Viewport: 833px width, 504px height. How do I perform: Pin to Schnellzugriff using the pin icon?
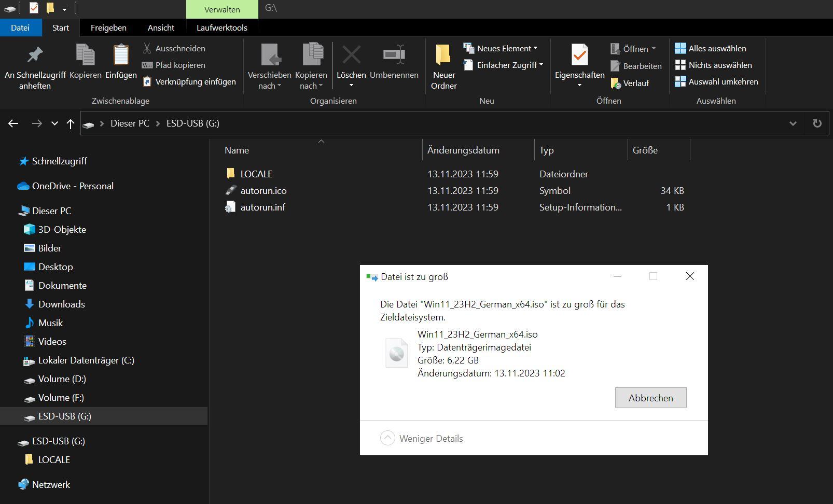point(35,54)
